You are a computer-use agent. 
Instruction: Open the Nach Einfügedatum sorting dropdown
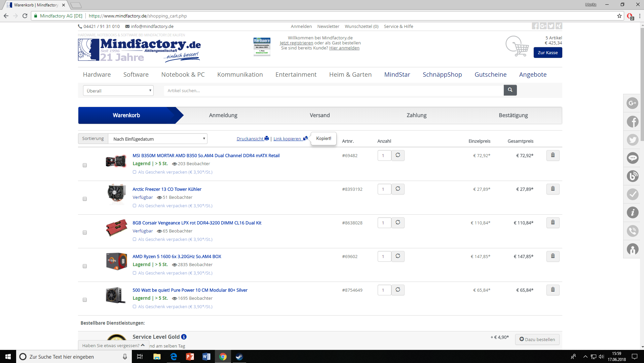158,139
